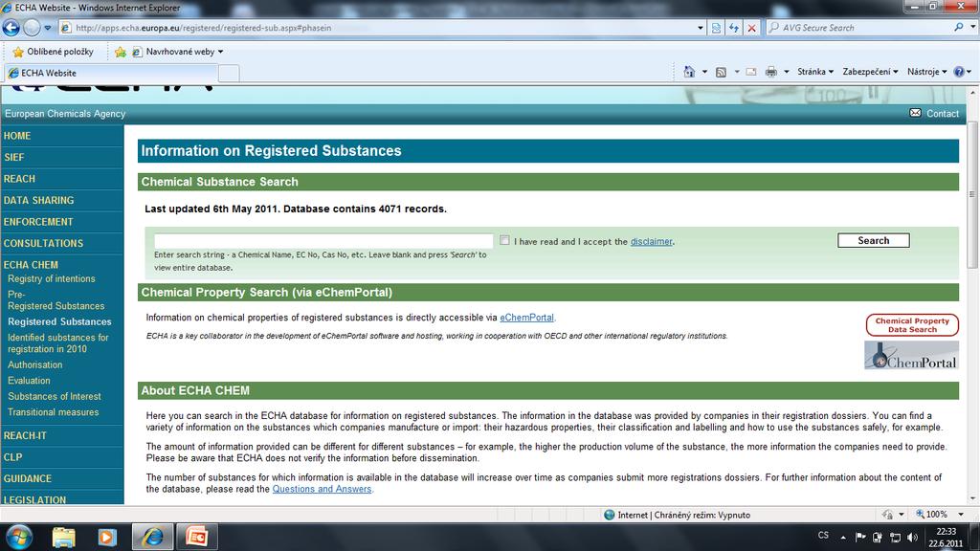
Task: Open DATA SHARING sidebar item
Action: point(38,201)
